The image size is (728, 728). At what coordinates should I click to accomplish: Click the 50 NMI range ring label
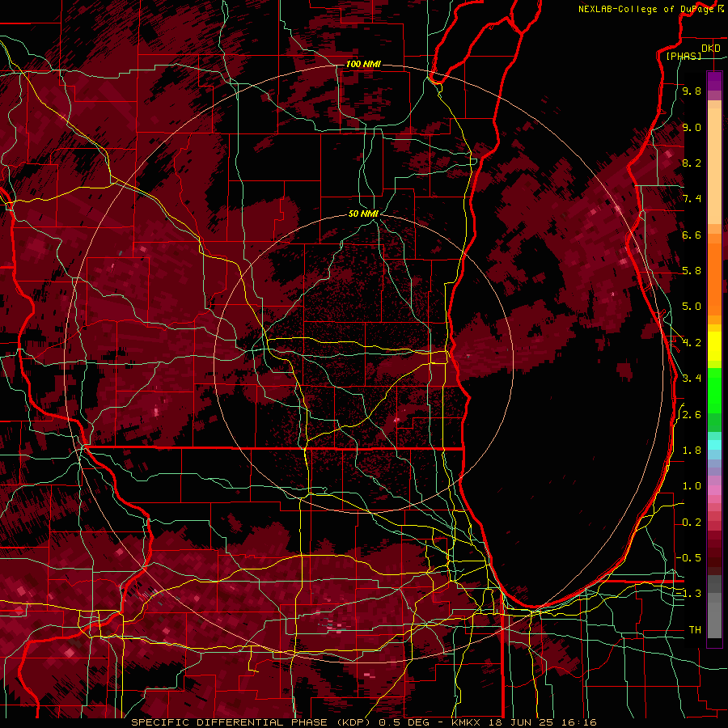tap(363, 214)
